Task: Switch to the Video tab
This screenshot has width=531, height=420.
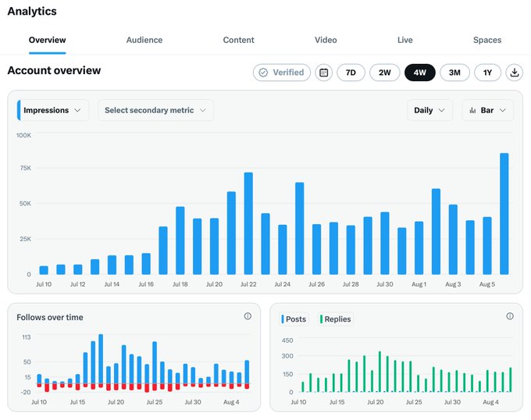Action: [x=326, y=40]
